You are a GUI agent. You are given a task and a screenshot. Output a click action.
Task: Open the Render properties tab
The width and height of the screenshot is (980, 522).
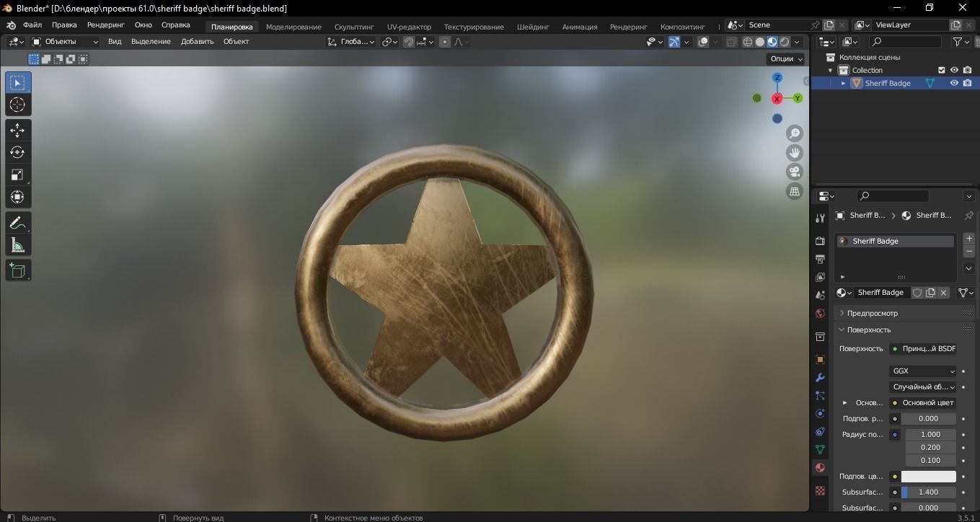820,241
